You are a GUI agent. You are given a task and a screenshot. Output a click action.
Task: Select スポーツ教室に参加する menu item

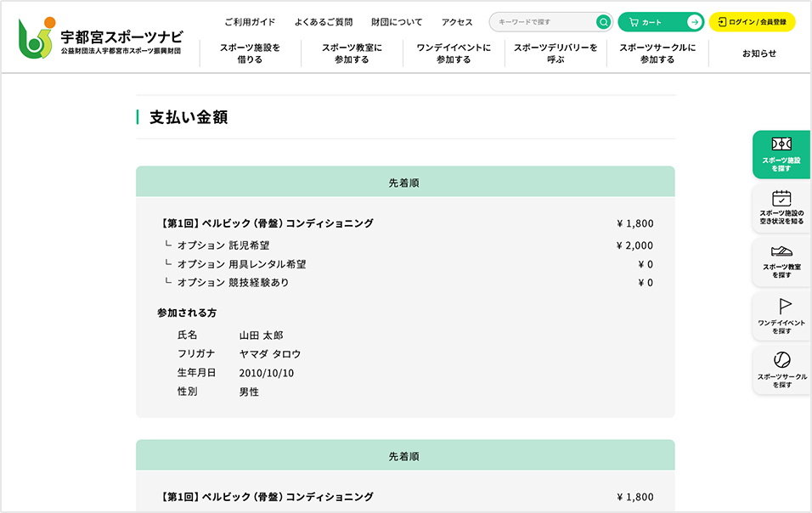(352, 54)
